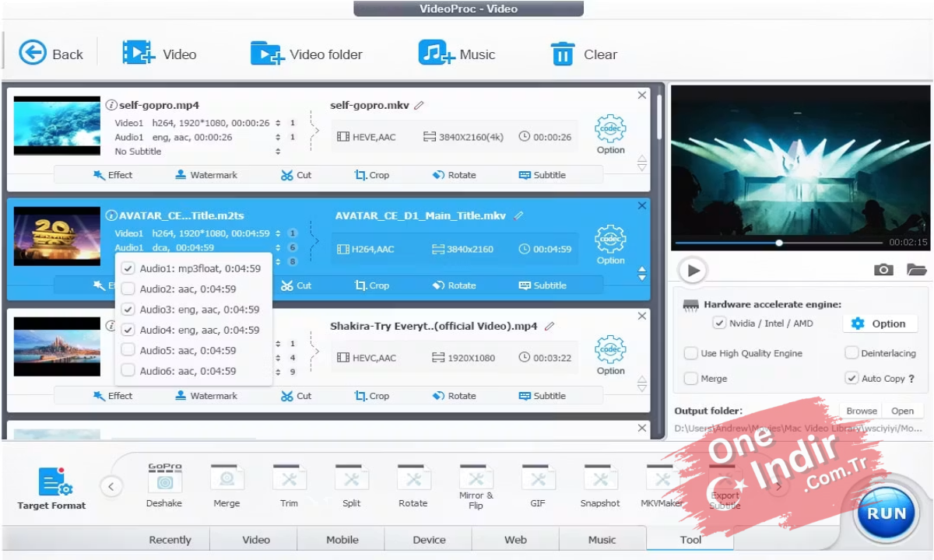Expand Video1 track selector for self-gopro.mp4

point(278,123)
